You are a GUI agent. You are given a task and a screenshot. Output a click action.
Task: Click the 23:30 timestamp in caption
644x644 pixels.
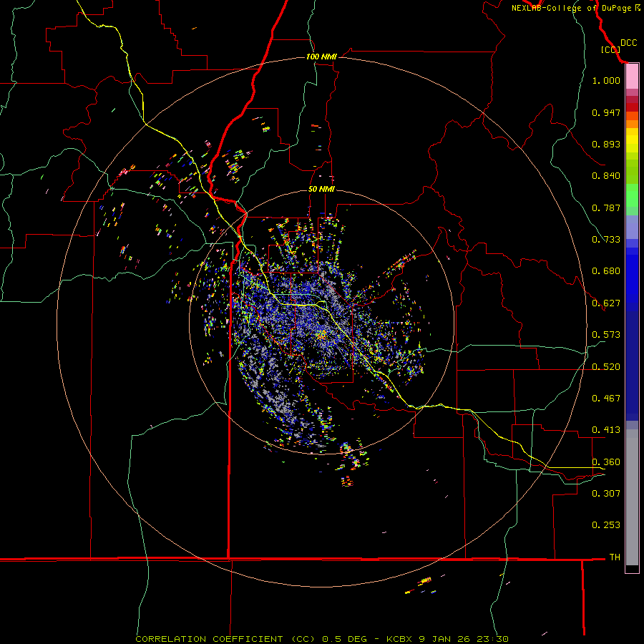pos(492,639)
